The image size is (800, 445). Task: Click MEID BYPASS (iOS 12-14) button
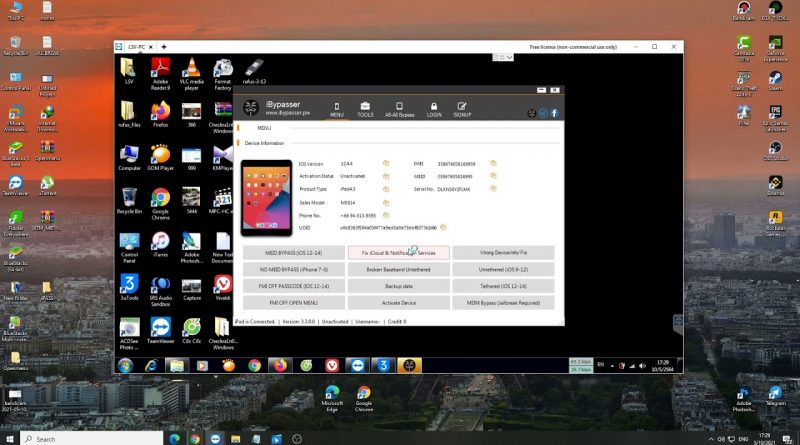(x=294, y=253)
